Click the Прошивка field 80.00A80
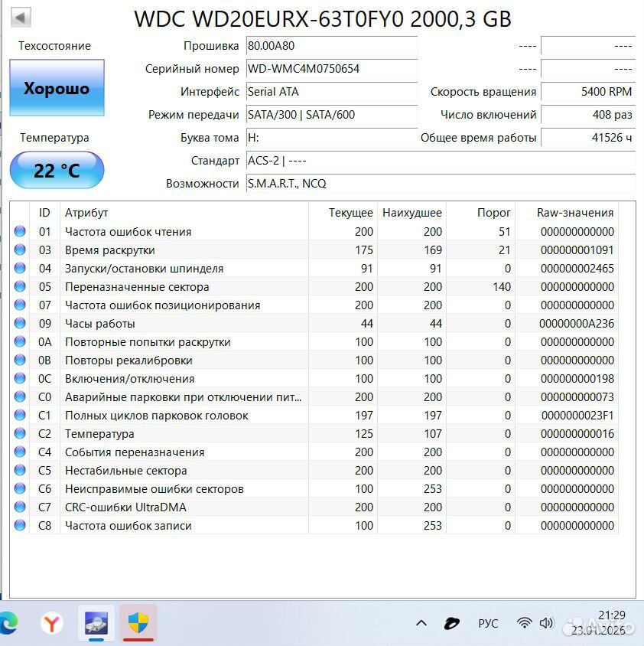This screenshot has height=646, width=644. pyautogui.click(x=332, y=46)
